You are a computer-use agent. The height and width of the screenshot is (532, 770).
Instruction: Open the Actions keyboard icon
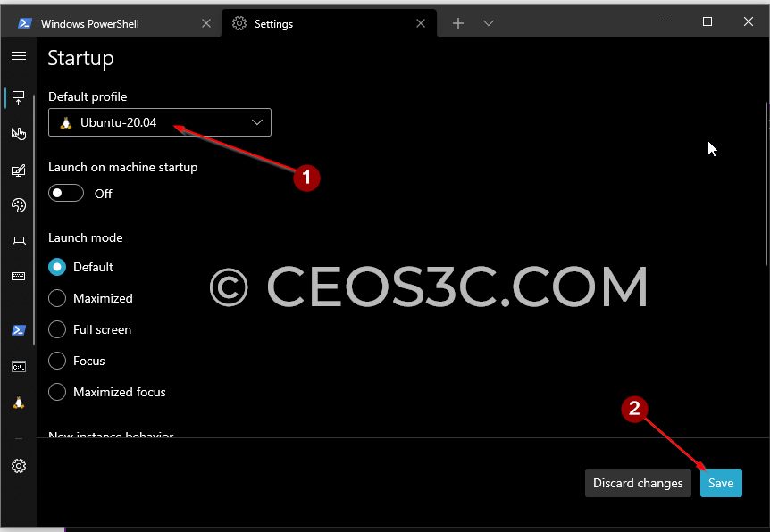tap(19, 277)
